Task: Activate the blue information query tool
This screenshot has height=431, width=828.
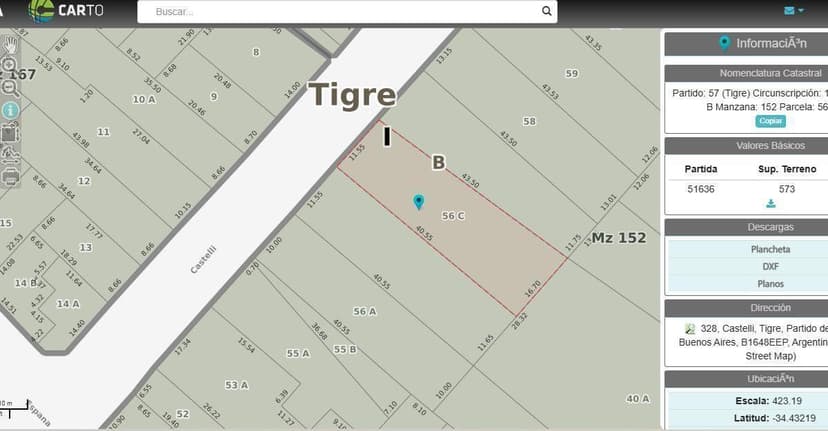Action: pos(11,110)
